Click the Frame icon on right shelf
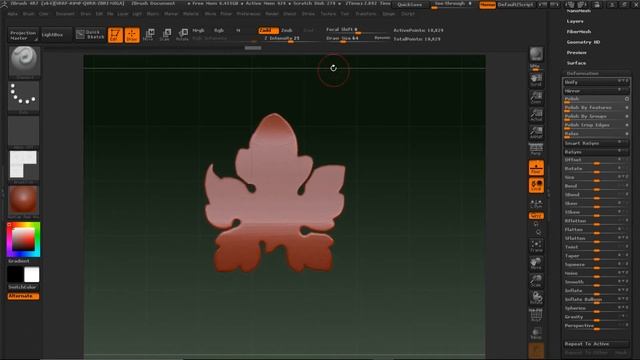 tap(536, 246)
